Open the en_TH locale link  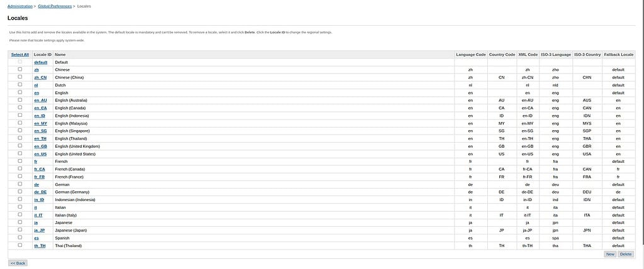click(40, 139)
